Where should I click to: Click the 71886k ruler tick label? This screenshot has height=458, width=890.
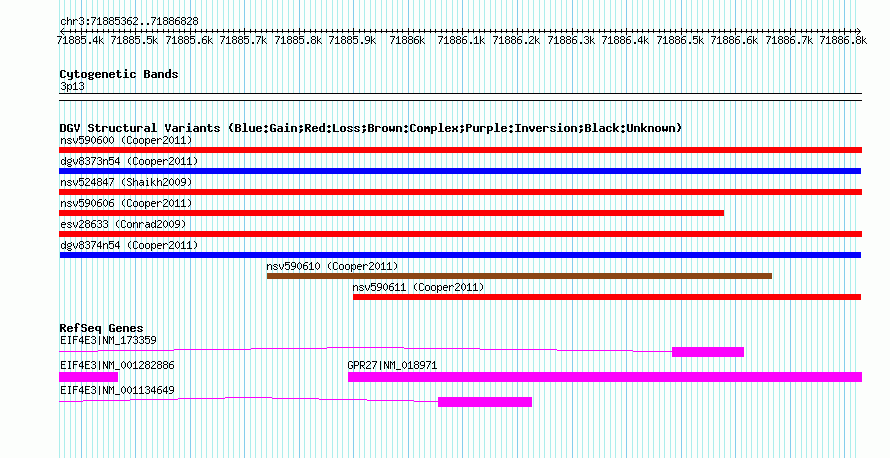coord(407,40)
